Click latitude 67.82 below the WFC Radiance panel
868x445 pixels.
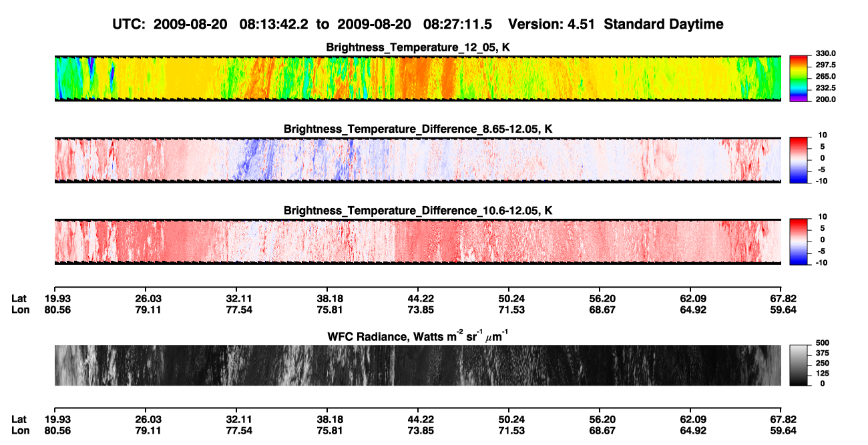[782, 419]
